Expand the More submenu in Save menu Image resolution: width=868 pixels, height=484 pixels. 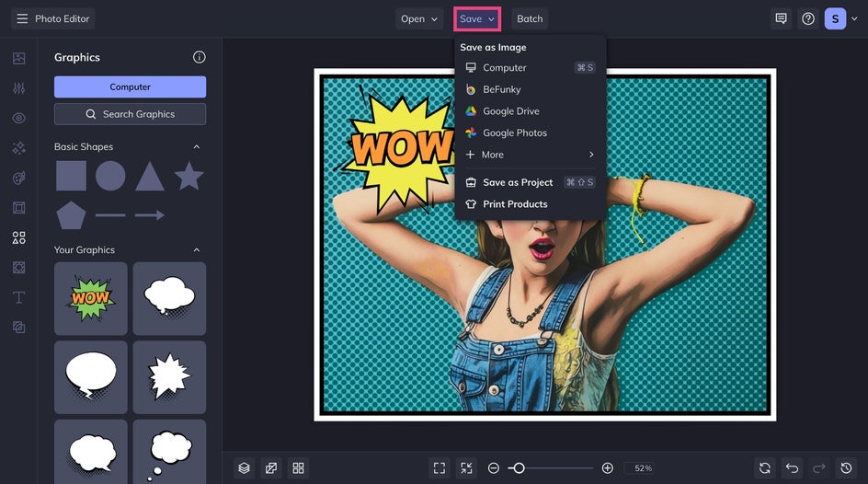pyautogui.click(x=530, y=155)
